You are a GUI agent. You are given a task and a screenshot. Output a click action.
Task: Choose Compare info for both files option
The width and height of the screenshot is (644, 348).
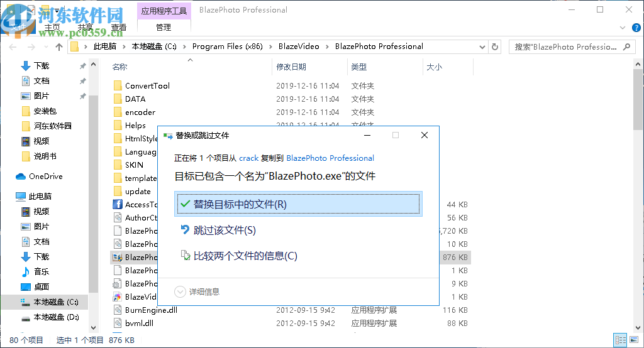[x=239, y=256]
